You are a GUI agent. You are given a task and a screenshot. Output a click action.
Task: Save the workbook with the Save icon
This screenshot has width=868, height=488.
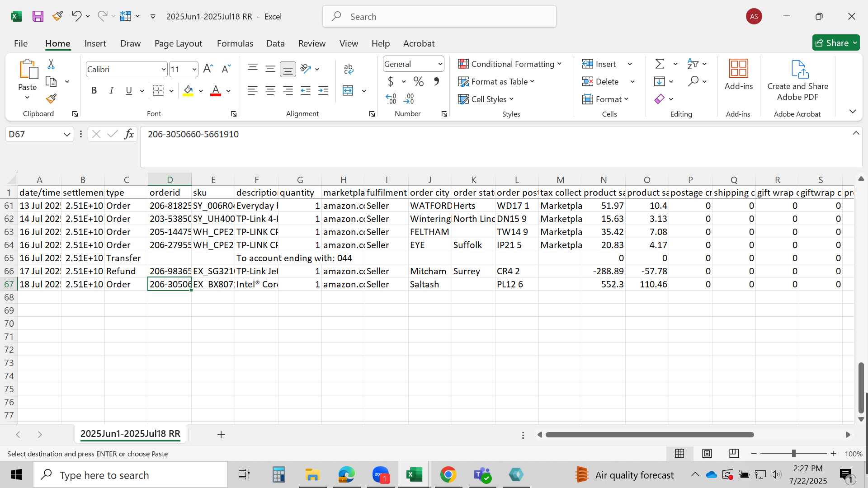[38, 16]
